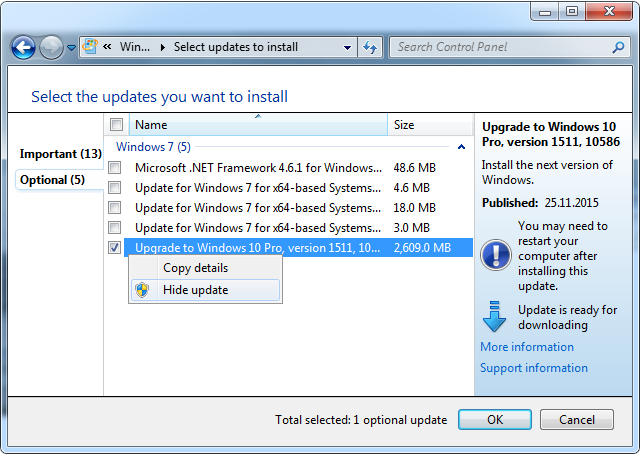
Task: Choose Hide update from context menu
Action: 205,290
